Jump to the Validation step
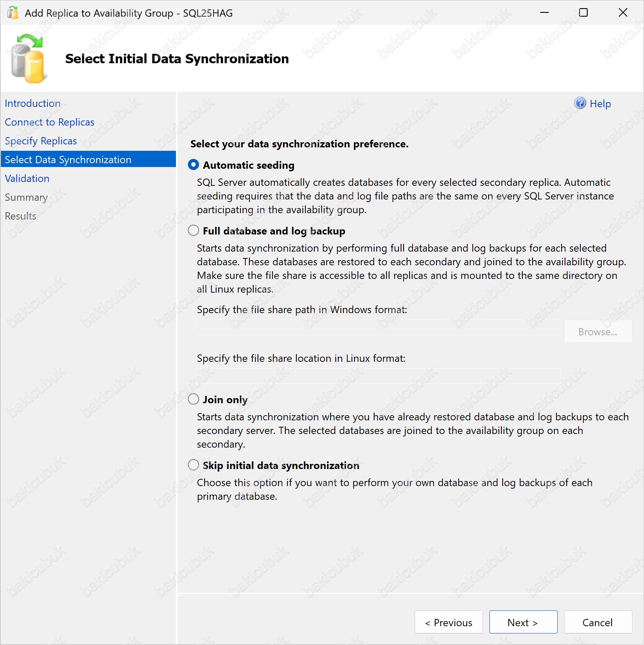The image size is (644, 645). [x=27, y=179]
